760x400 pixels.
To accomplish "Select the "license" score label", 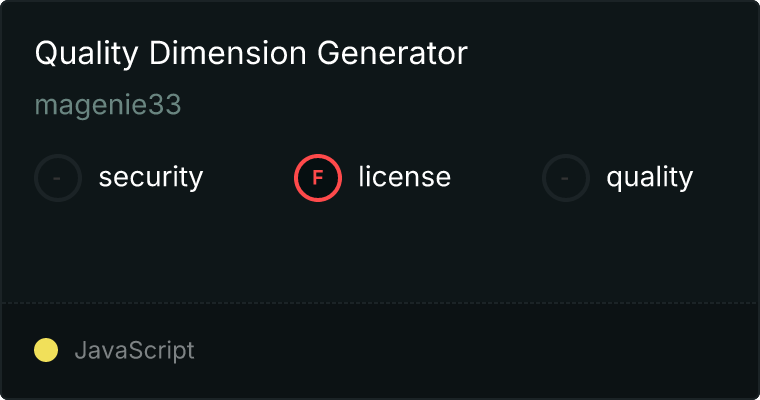I will 404,178.
